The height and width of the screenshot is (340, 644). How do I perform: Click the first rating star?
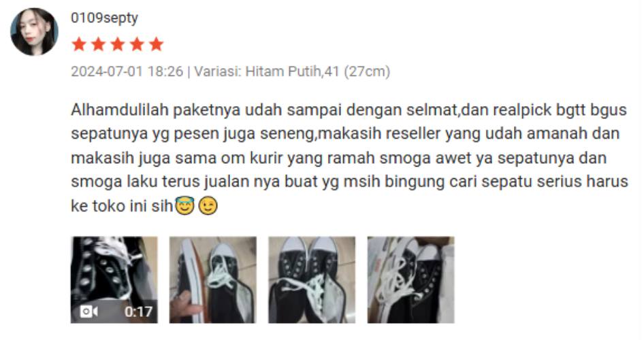point(79,44)
